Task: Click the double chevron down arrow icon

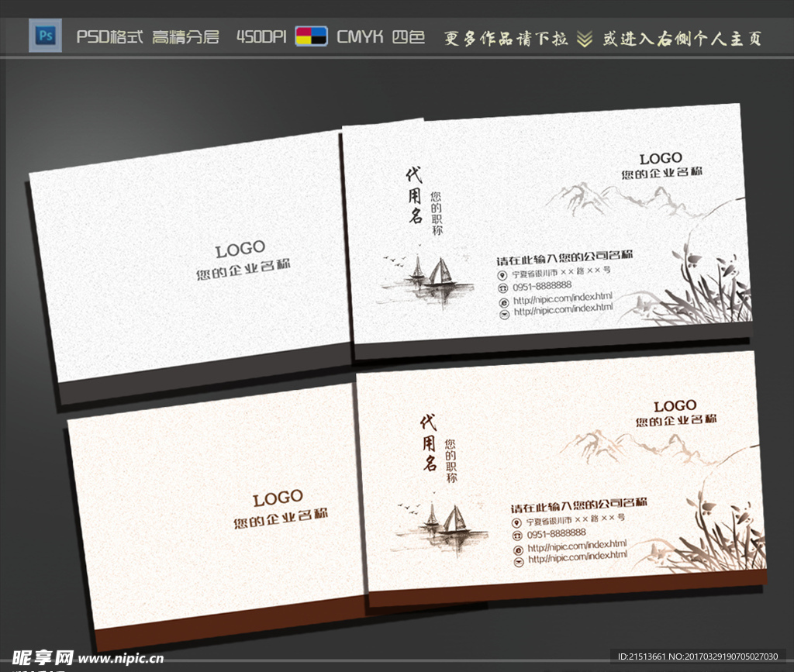Action: click(585, 39)
